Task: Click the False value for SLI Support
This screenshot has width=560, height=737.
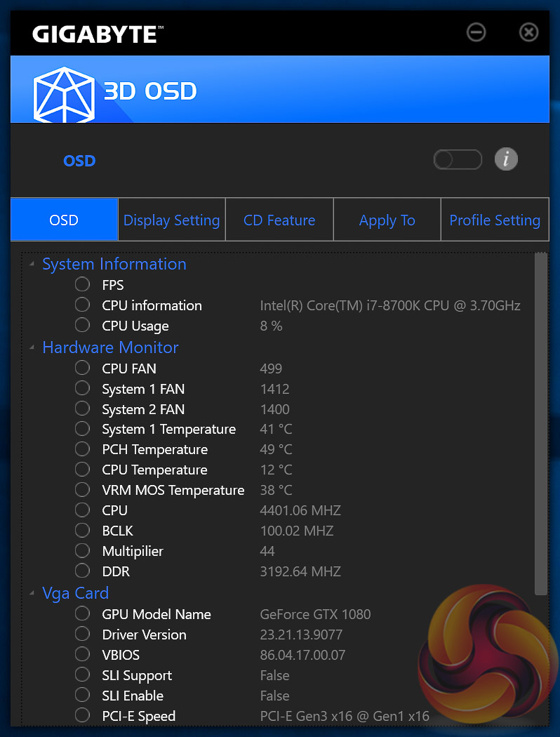Action: coord(275,675)
